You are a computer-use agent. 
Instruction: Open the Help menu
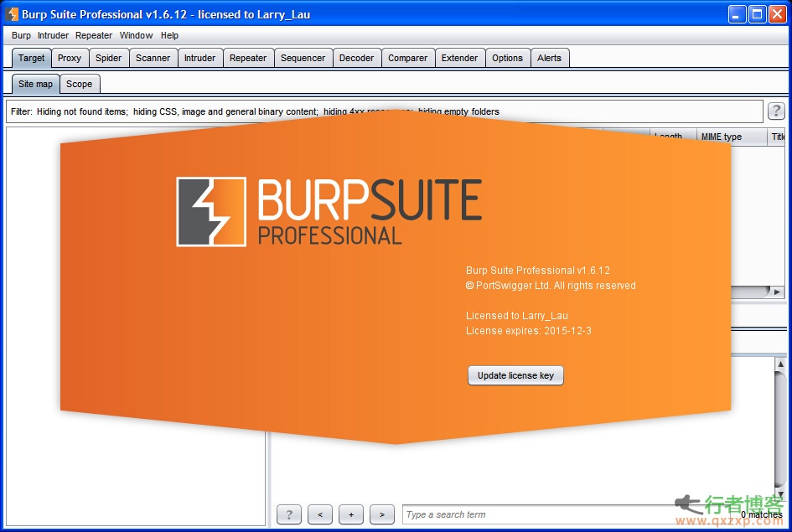(169, 35)
